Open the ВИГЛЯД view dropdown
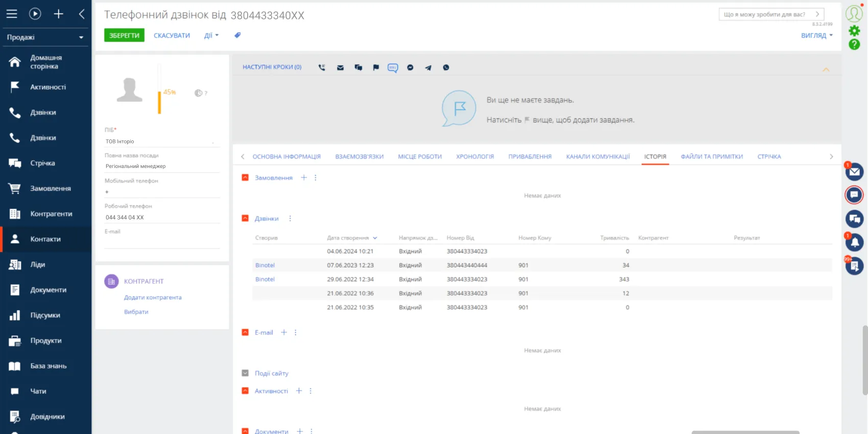868x434 pixels. point(817,35)
